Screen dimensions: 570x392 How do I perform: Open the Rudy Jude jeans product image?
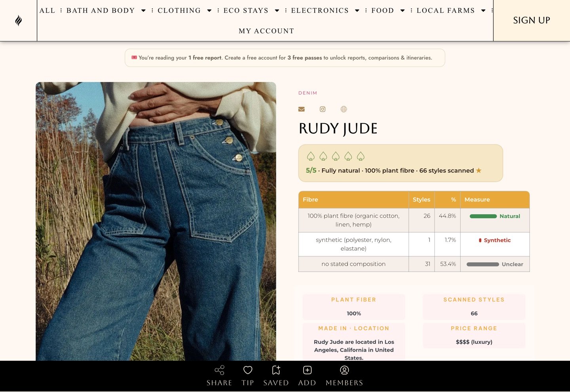pyautogui.click(x=156, y=221)
